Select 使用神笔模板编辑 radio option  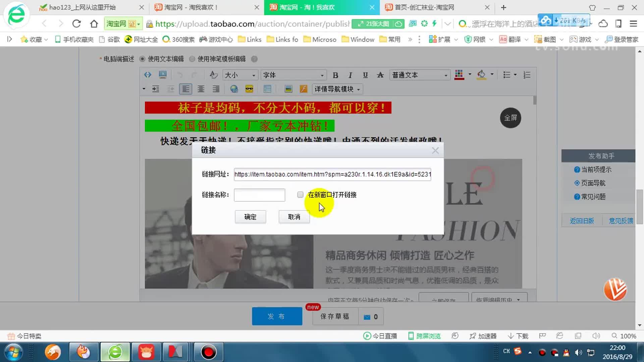pos(192,59)
